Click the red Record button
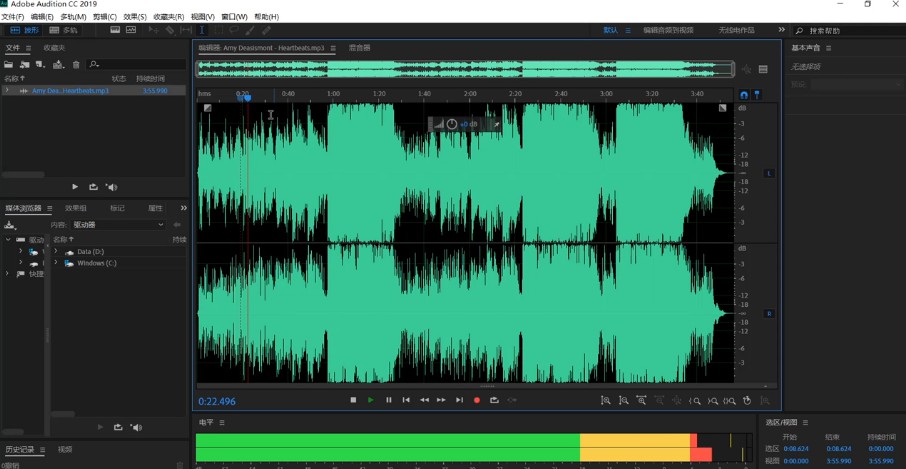The image size is (906, 469). click(x=476, y=400)
